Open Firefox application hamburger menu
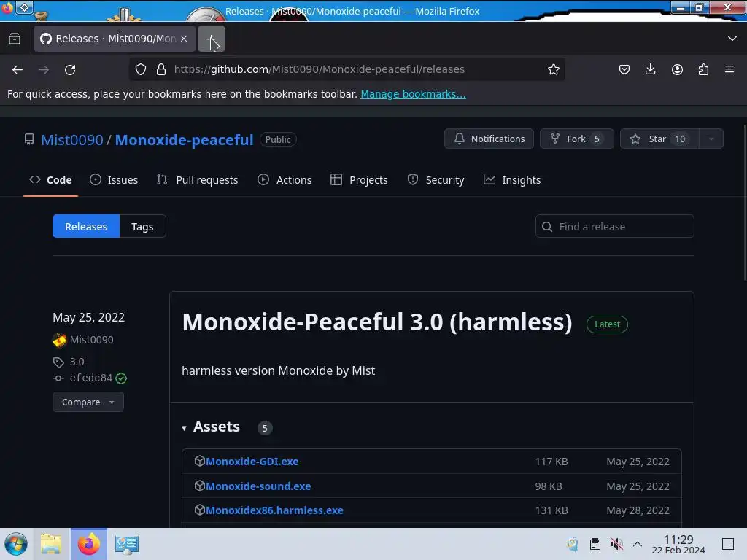This screenshot has width=747, height=560. pos(729,69)
